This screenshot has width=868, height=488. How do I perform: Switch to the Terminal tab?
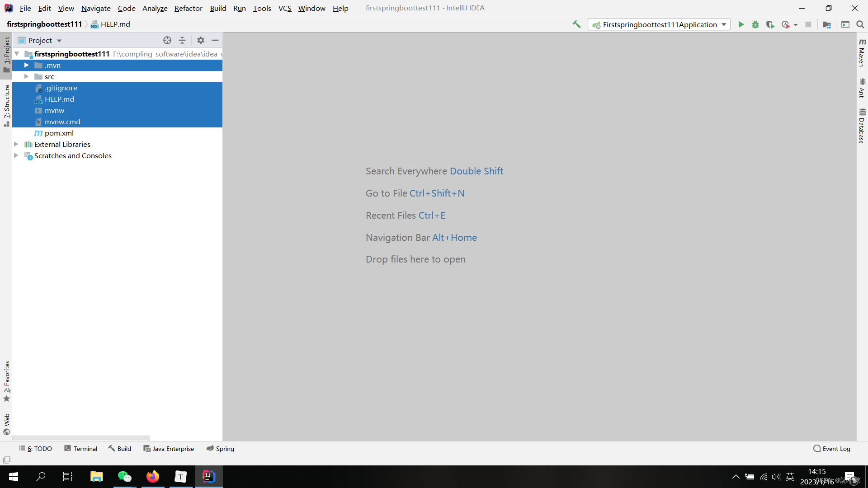80,448
